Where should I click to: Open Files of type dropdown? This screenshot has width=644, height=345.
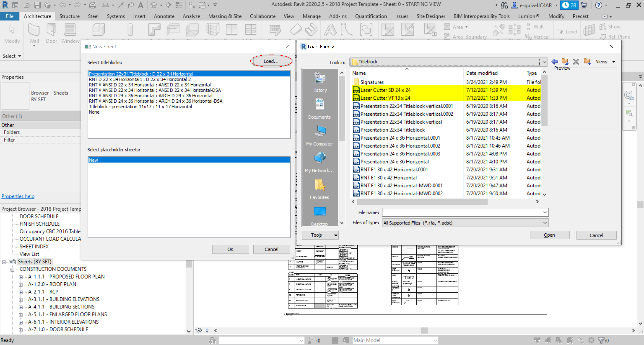click(x=545, y=223)
